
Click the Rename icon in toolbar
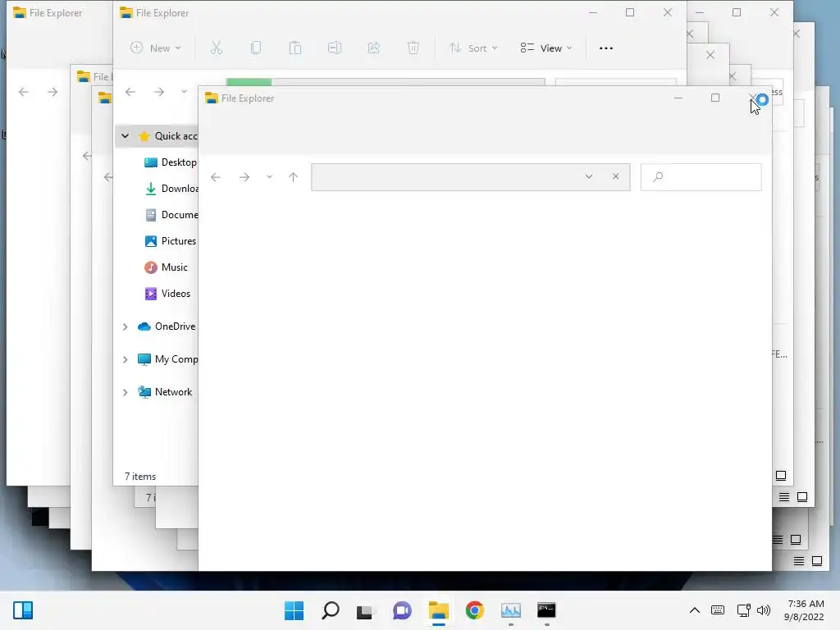tap(335, 48)
